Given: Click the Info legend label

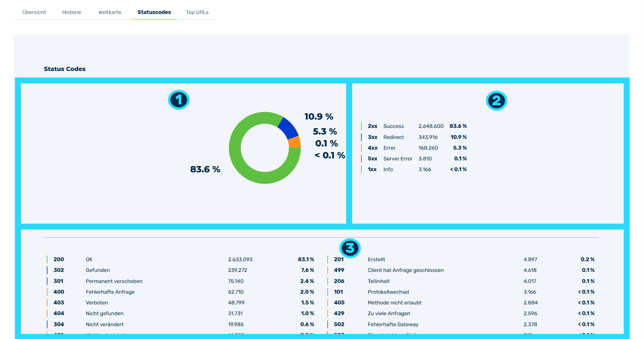Looking at the screenshot, I should pos(388,169).
